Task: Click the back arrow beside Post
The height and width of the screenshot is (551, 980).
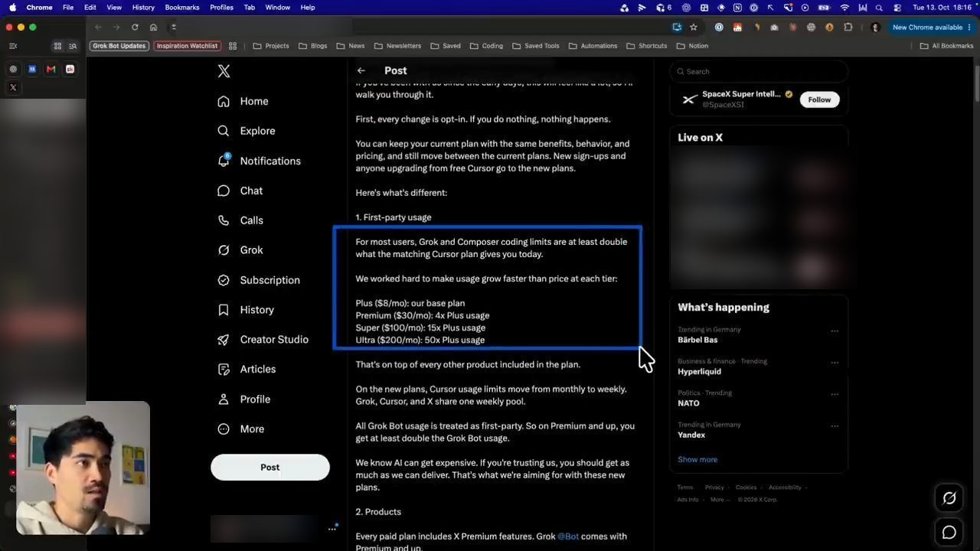Action: pos(361,70)
